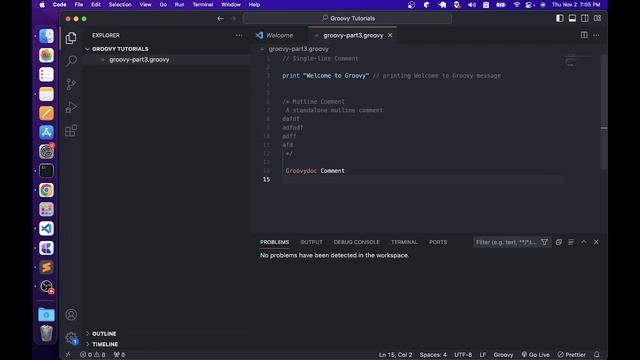Open the File menu
Viewport: 640px width, 360px height.
pos(79,5)
